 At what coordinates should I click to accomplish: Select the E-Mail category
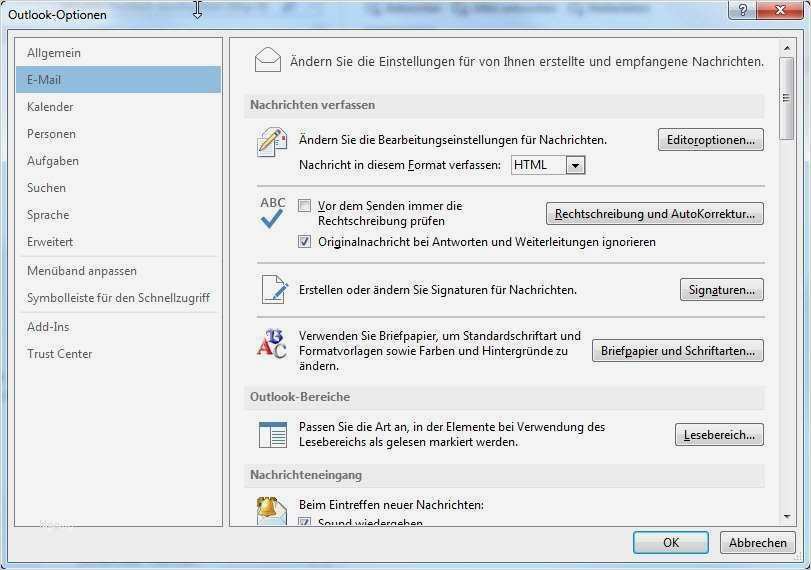coord(118,80)
